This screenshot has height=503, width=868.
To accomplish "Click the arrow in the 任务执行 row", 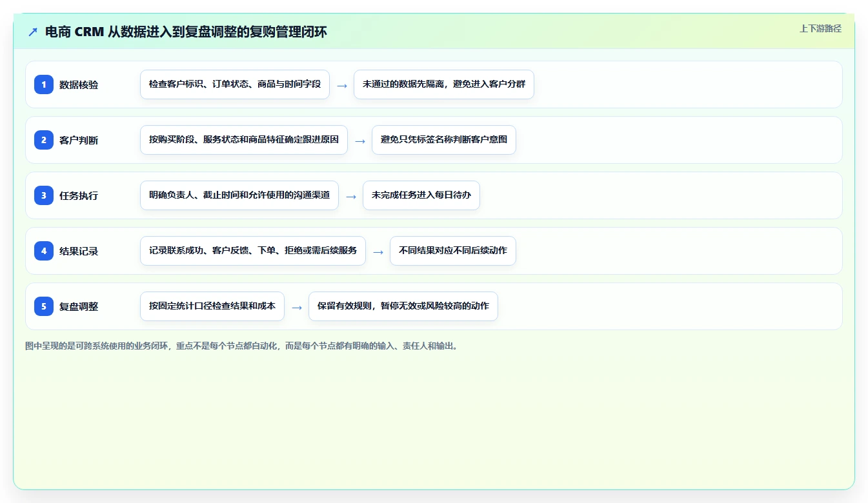I will (x=351, y=196).
